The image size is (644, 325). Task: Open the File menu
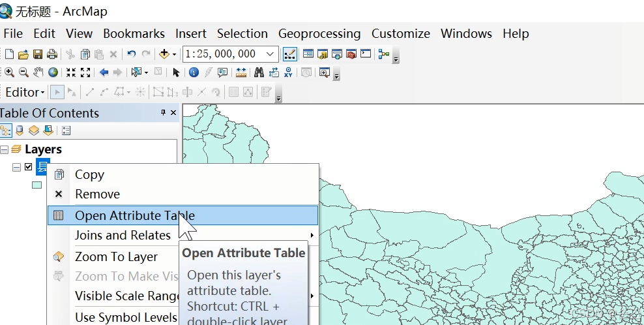[13, 33]
